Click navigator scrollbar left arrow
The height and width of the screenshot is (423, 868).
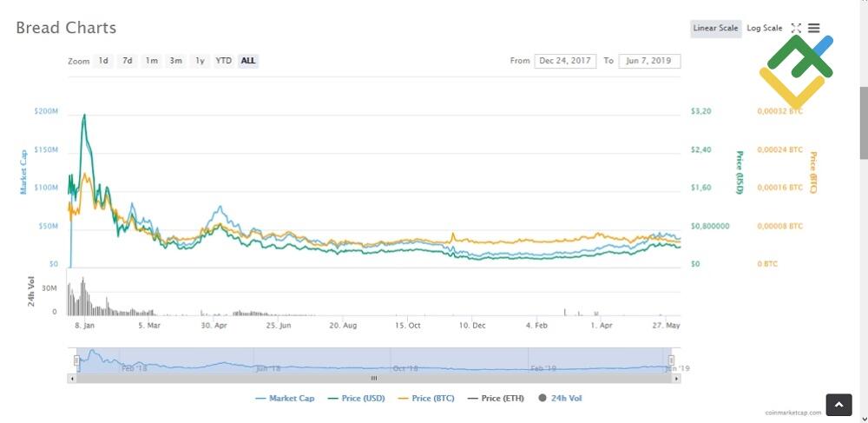pyautogui.click(x=71, y=378)
